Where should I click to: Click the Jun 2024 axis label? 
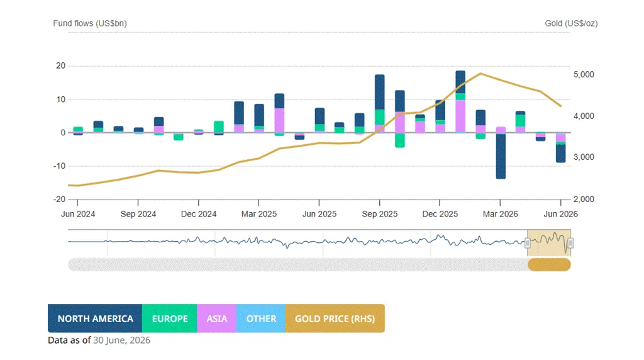(x=78, y=214)
